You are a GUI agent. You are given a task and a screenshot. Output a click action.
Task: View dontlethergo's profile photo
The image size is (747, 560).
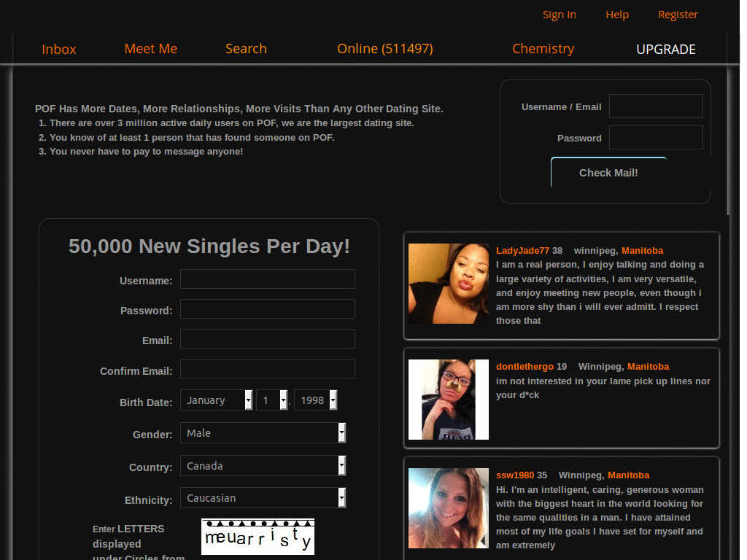[448, 399]
